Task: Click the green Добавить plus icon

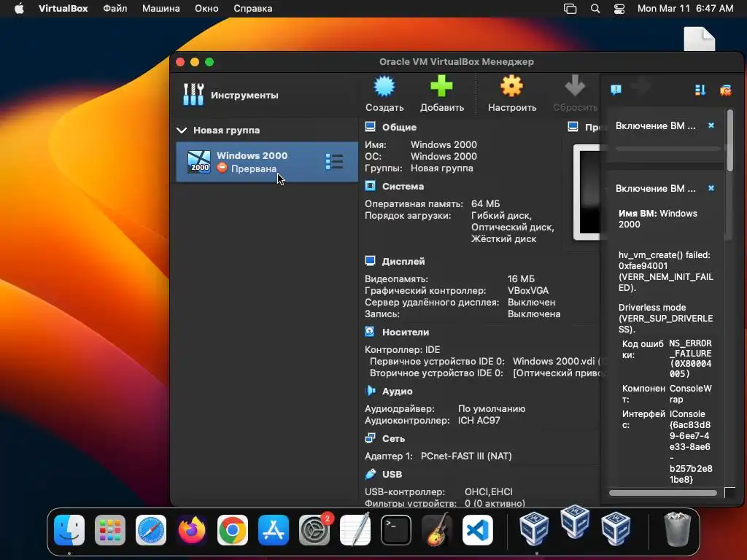Action: (441, 94)
